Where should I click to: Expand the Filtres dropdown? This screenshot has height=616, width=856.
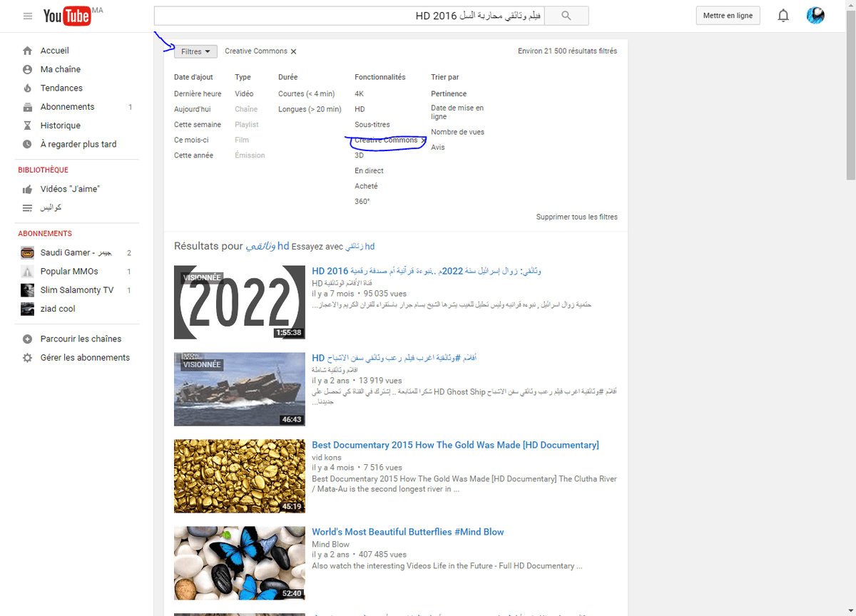pyautogui.click(x=195, y=51)
